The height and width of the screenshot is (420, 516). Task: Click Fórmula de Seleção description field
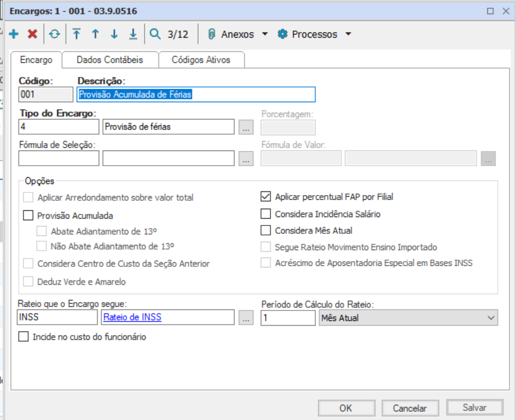coord(168,158)
